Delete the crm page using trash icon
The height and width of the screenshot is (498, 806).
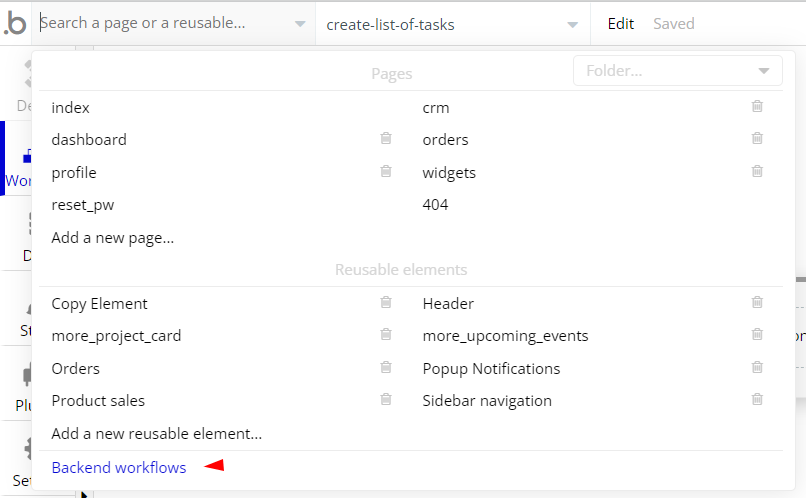pyautogui.click(x=757, y=107)
